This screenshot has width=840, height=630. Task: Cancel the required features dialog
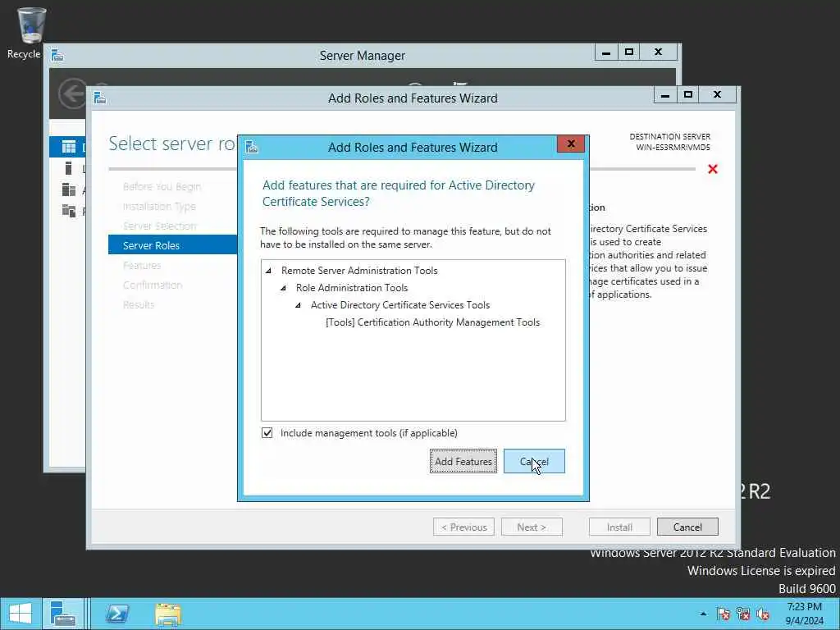(x=534, y=461)
